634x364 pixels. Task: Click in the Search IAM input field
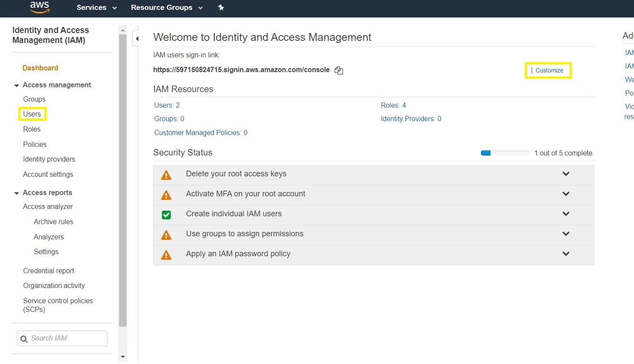[62, 338]
